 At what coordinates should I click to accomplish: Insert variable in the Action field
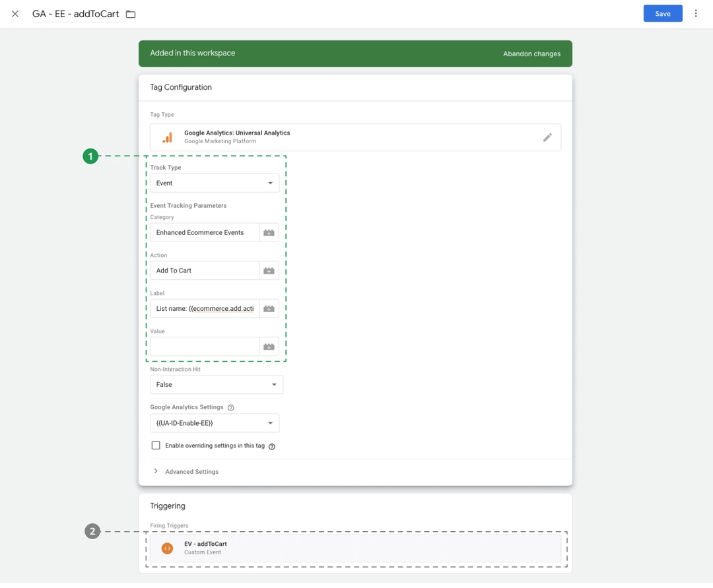pyautogui.click(x=269, y=271)
